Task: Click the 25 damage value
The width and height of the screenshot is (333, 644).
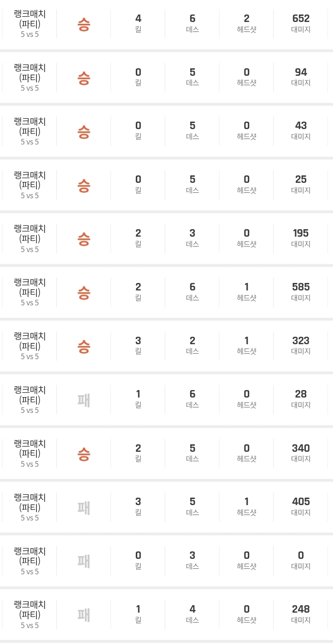Action: (301, 180)
